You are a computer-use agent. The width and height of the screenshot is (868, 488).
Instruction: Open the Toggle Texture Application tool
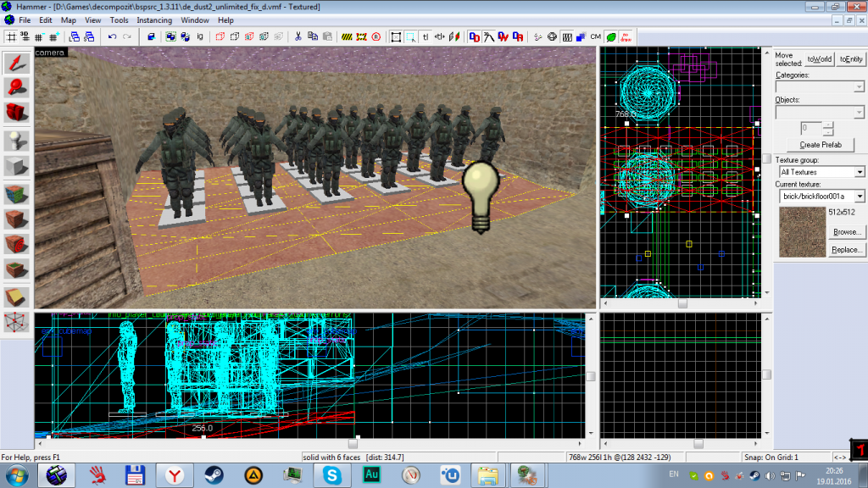pos(16,194)
